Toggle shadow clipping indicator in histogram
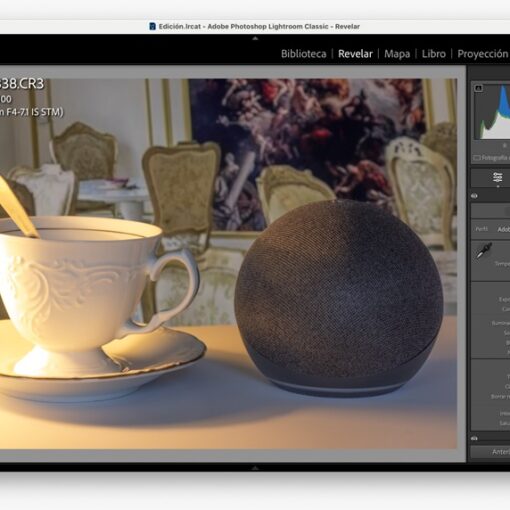 click(478, 88)
